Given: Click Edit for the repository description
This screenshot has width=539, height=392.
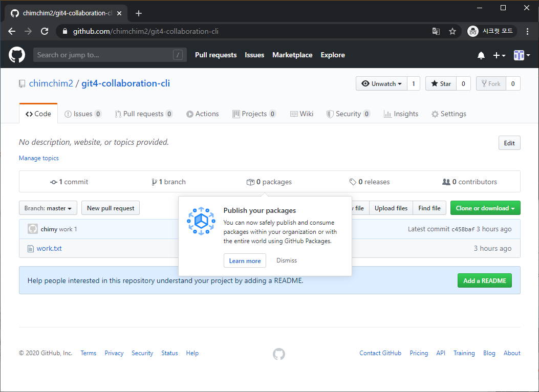Looking at the screenshot, I should (x=509, y=143).
